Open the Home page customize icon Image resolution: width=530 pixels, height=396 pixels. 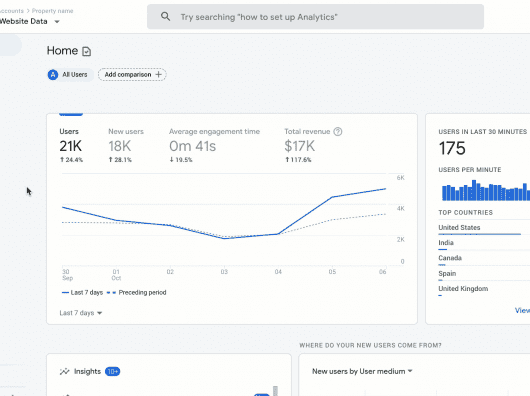87,51
